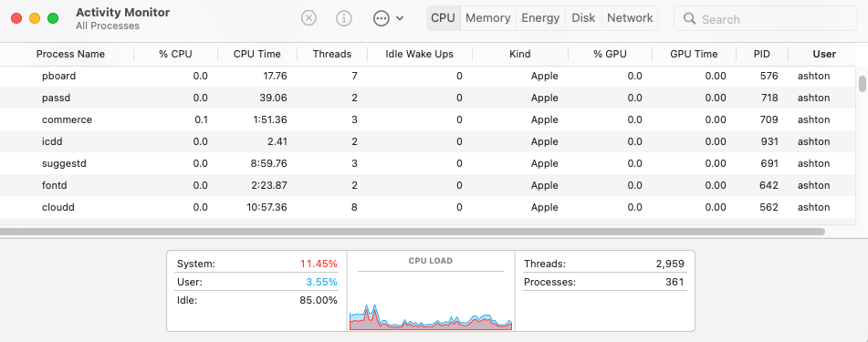The image size is (868, 342).
Task: Switch to the CPU tab
Action: click(x=443, y=17)
